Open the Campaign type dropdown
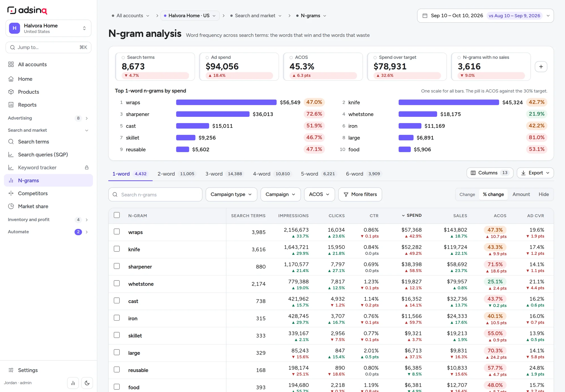The width and height of the screenshot is (565, 392). pyautogui.click(x=231, y=194)
